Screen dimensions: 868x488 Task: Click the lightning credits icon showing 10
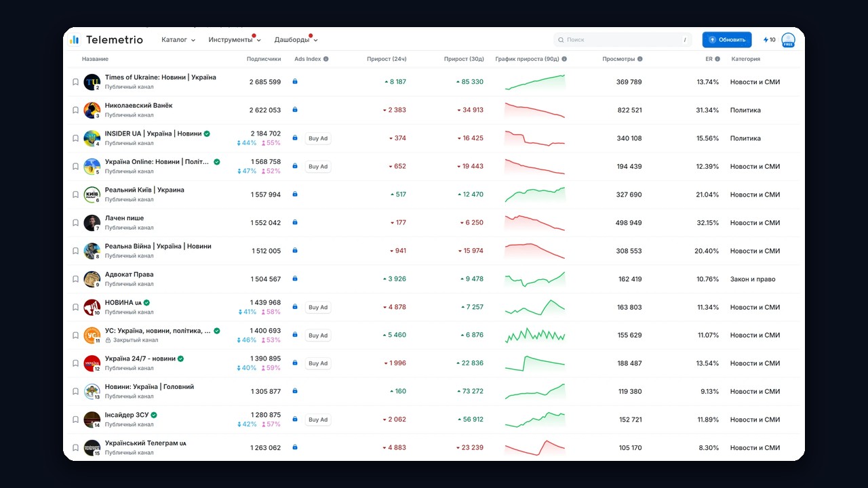point(769,40)
